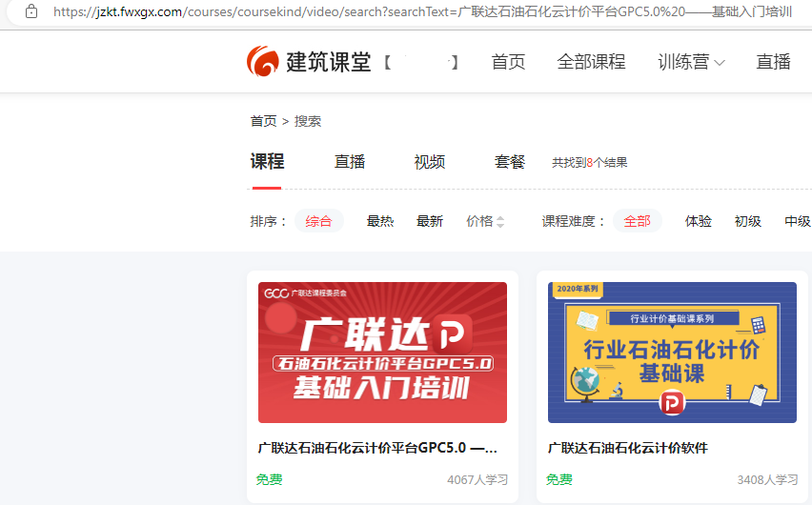This screenshot has width=812, height=505.
Task: Go to 直播 in the top navigation
Action: click(773, 62)
